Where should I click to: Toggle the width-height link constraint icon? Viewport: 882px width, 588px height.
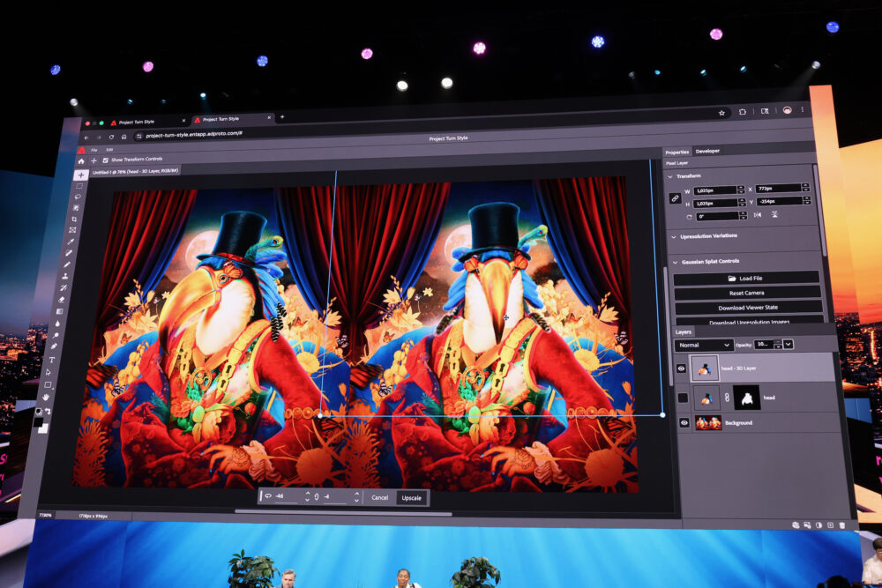(675, 198)
